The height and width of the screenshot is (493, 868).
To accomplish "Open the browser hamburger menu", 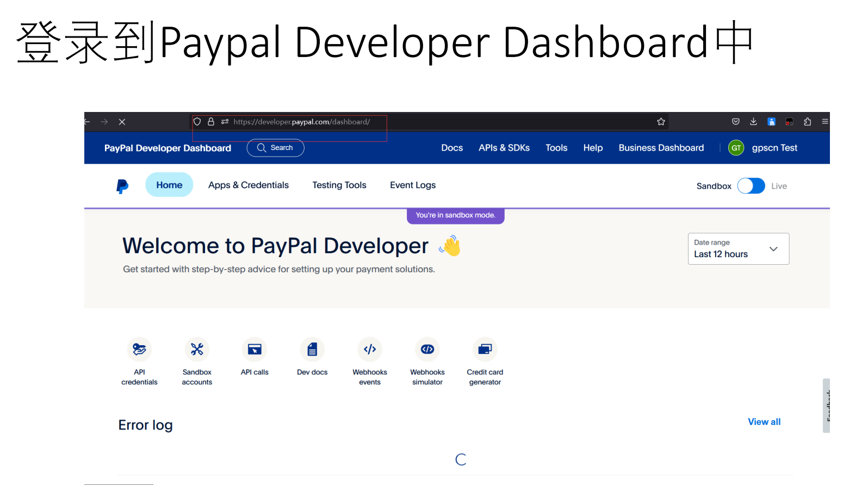I will click(x=825, y=122).
